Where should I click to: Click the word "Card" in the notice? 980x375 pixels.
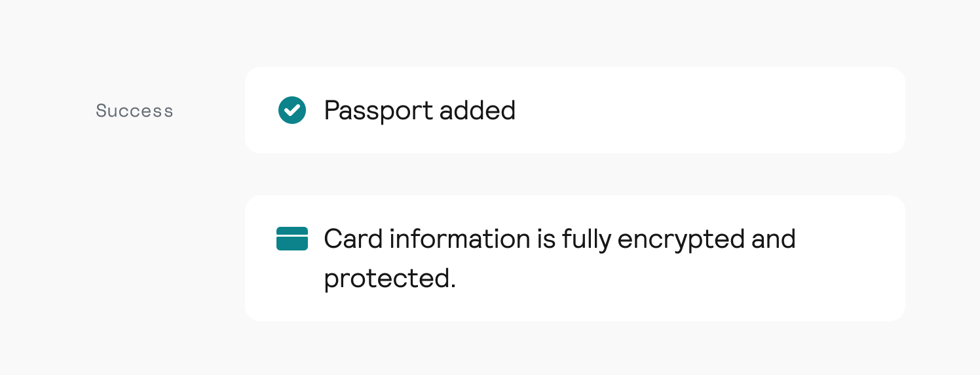(353, 239)
